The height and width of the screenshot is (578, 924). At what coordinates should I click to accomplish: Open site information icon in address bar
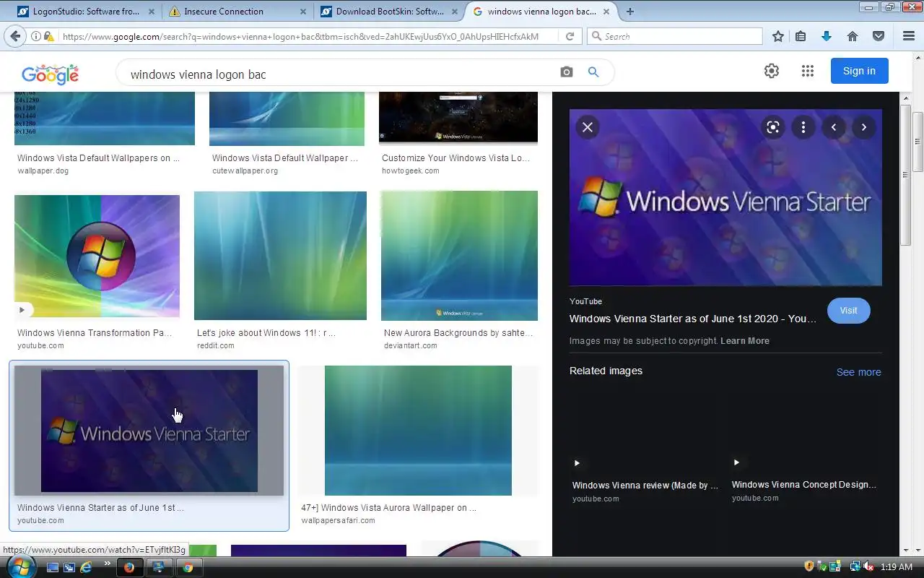click(35, 36)
